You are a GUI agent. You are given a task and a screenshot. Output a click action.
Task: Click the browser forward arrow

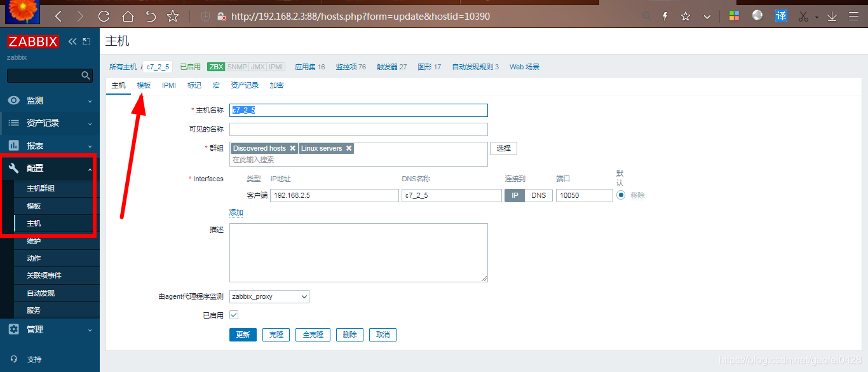point(79,16)
